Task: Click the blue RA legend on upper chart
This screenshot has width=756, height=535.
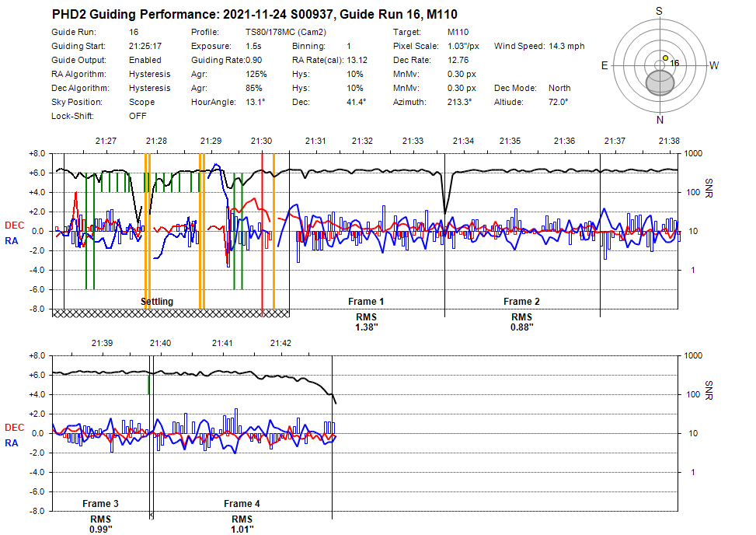Action: click(12, 241)
